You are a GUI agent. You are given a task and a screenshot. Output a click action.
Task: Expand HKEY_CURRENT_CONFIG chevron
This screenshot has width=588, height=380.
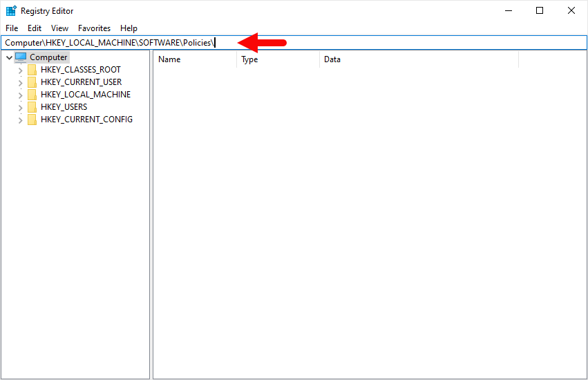click(x=20, y=120)
